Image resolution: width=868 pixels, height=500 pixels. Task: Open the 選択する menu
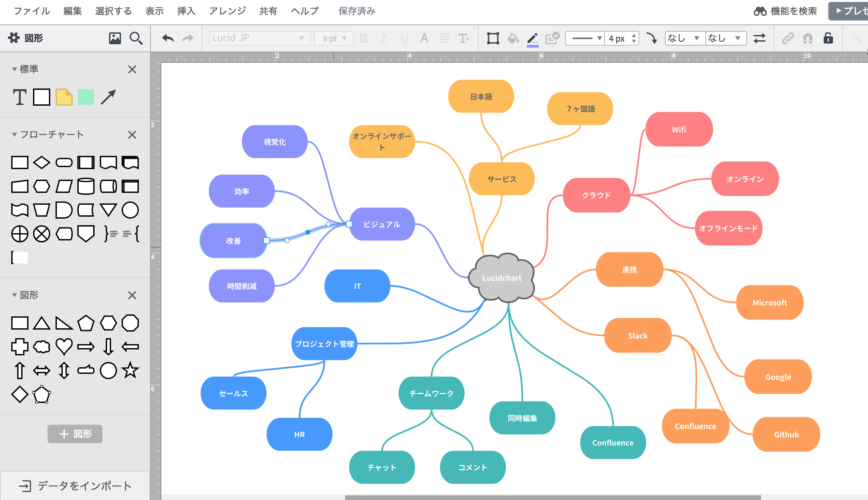coord(113,11)
